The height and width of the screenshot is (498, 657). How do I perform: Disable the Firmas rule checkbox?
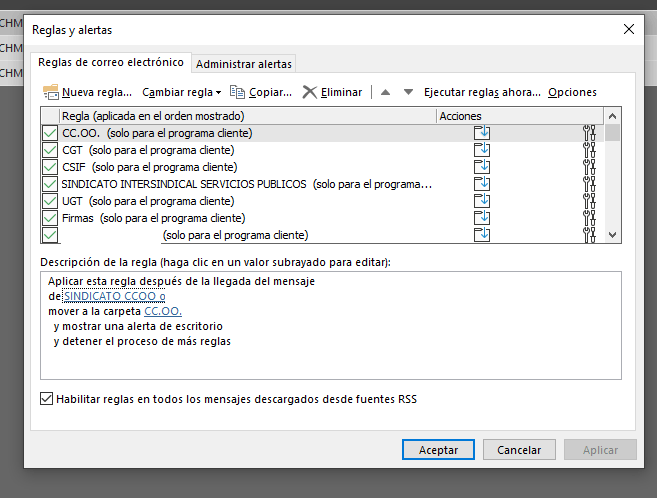tap(50, 218)
